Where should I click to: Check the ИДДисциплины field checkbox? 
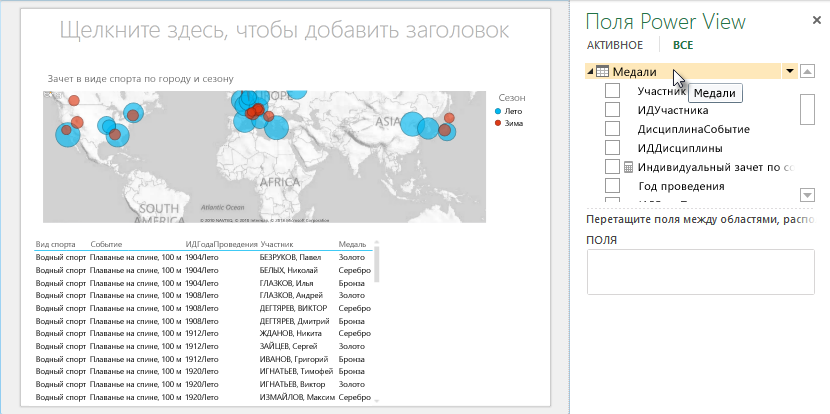612,148
